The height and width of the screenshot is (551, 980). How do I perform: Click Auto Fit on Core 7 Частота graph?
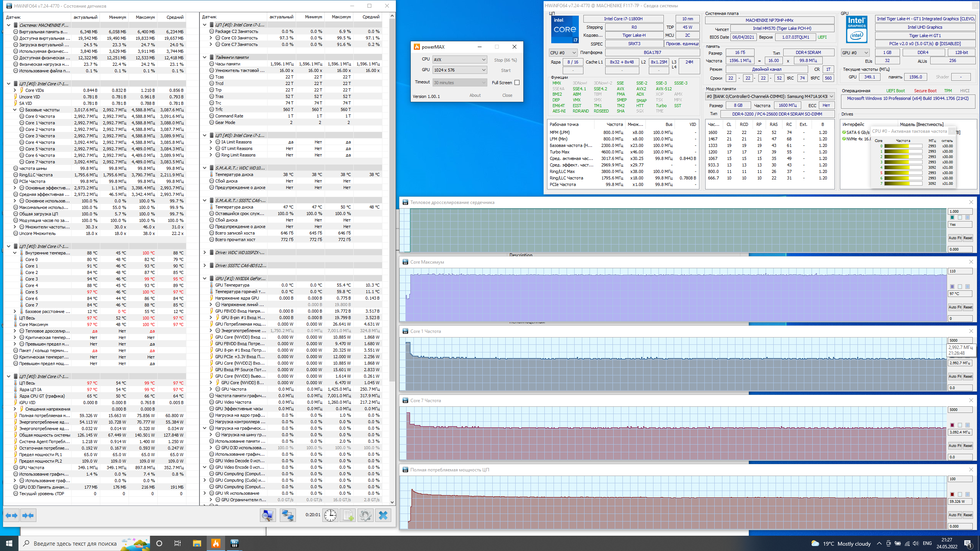[955, 445]
